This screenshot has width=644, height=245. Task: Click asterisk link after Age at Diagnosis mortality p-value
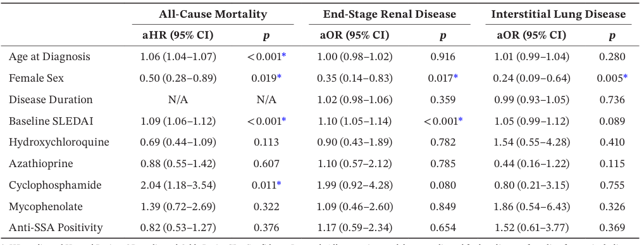tap(284, 55)
